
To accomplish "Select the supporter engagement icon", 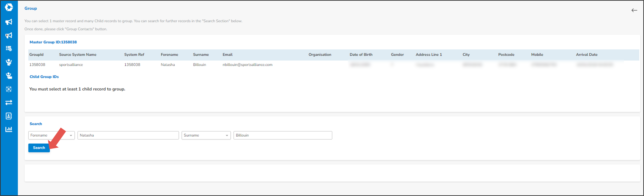I will click(x=9, y=62).
